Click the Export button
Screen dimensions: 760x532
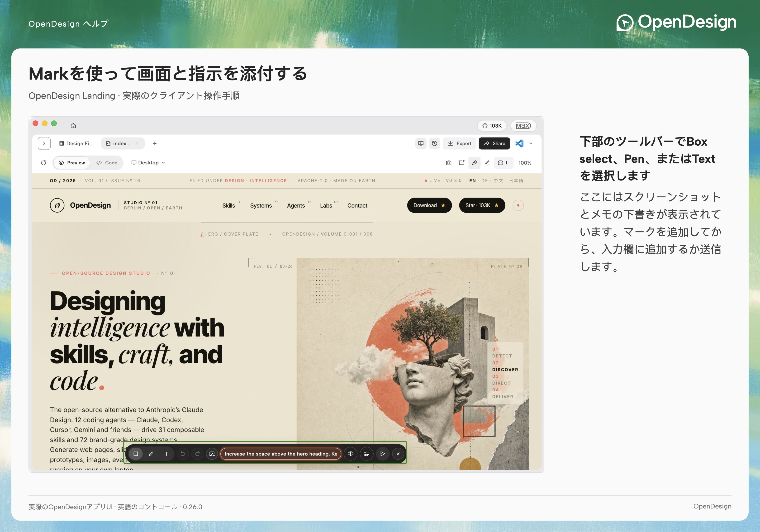[459, 143]
